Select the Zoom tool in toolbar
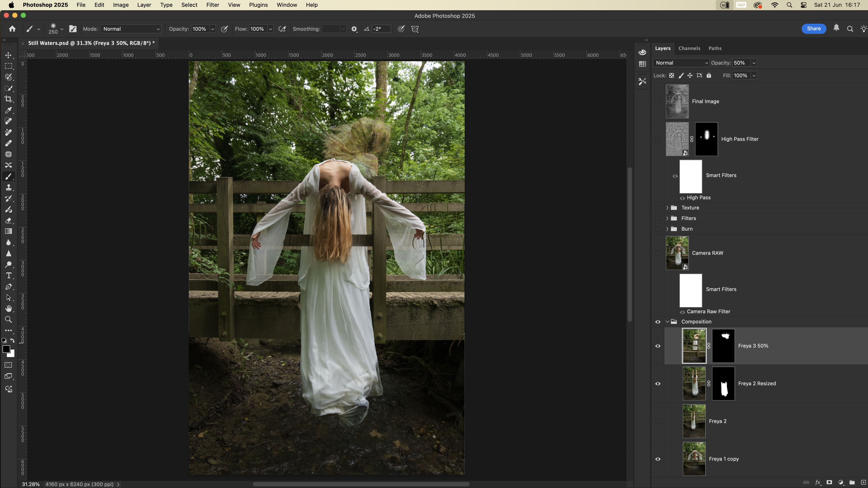The width and height of the screenshot is (868, 488). 8,320
